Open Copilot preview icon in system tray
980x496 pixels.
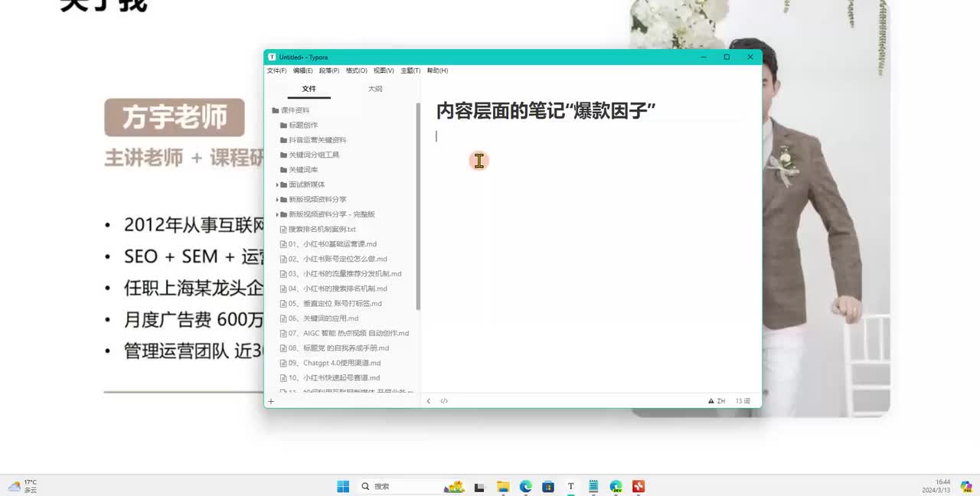pyautogui.click(x=966, y=486)
